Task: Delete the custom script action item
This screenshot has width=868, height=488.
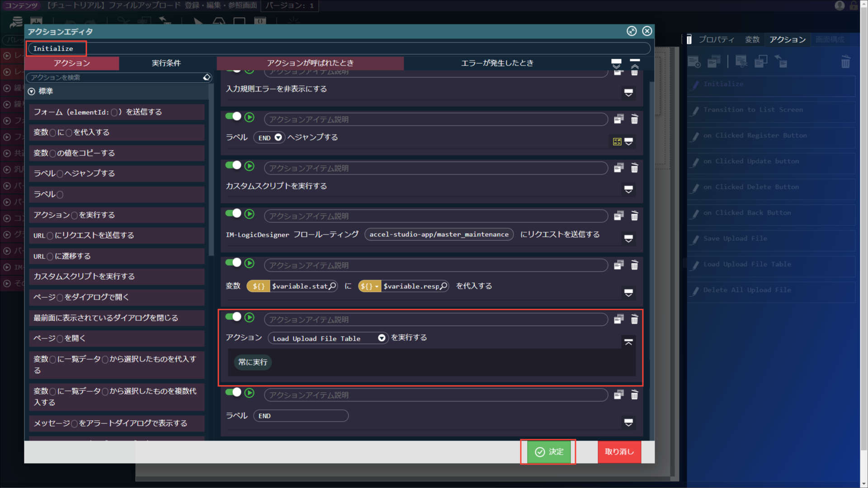Action: (634, 168)
